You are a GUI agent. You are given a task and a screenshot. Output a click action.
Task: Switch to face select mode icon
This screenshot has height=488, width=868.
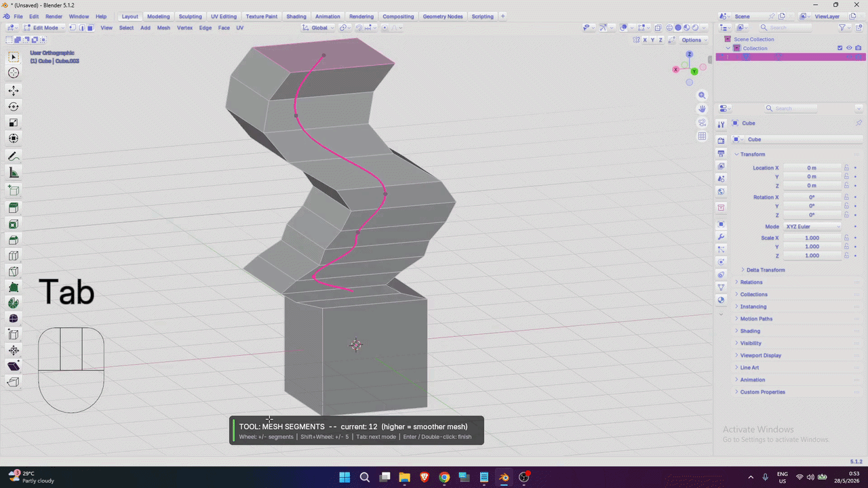click(91, 28)
